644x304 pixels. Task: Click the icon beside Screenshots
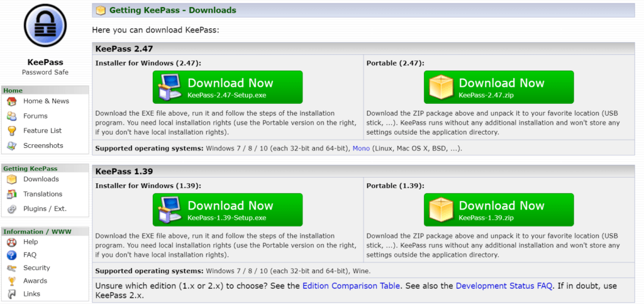(x=12, y=146)
